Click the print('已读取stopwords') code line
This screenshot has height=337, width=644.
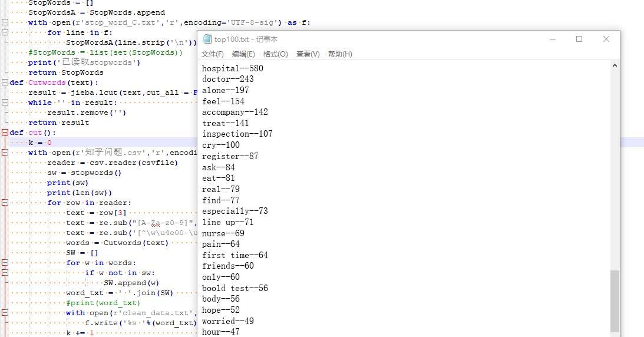click(84, 62)
